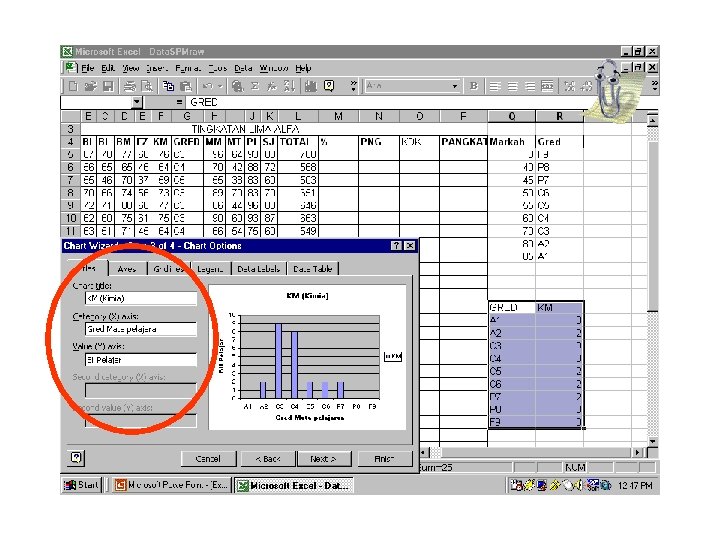Click the help icon at the Chart Wizard's bottom-left
The height and width of the screenshot is (540, 720).
[76, 458]
